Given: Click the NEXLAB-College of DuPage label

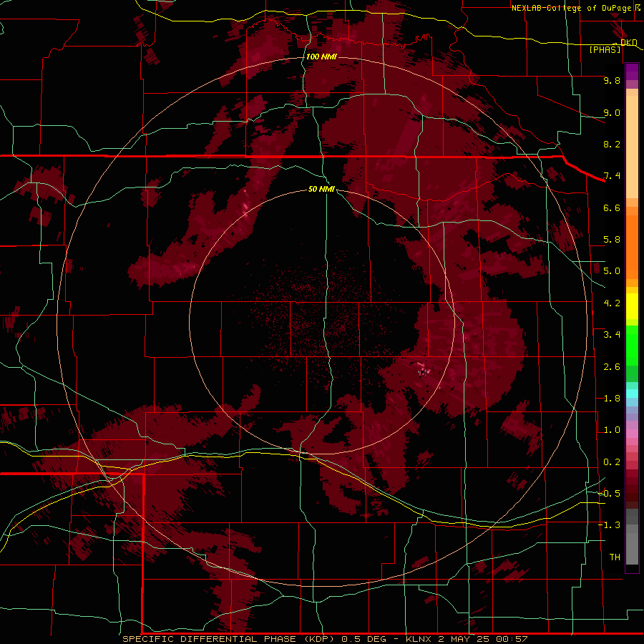Looking at the screenshot, I should (x=572, y=8).
